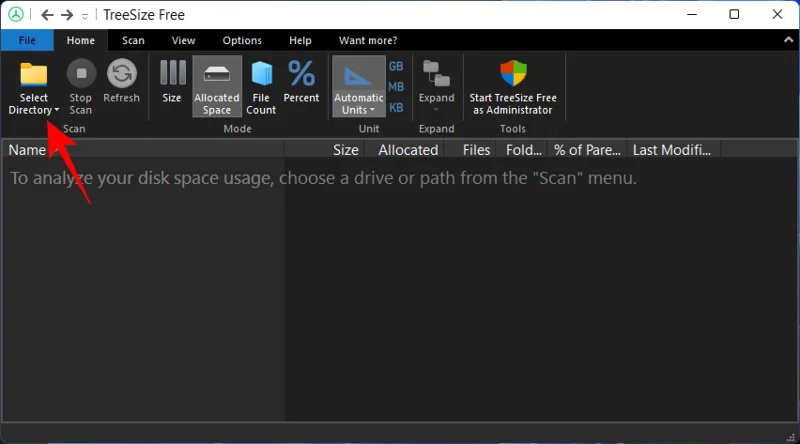Toggle Allocated Space mode
The height and width of the screenshot is (444, 800).
[217, 87]
